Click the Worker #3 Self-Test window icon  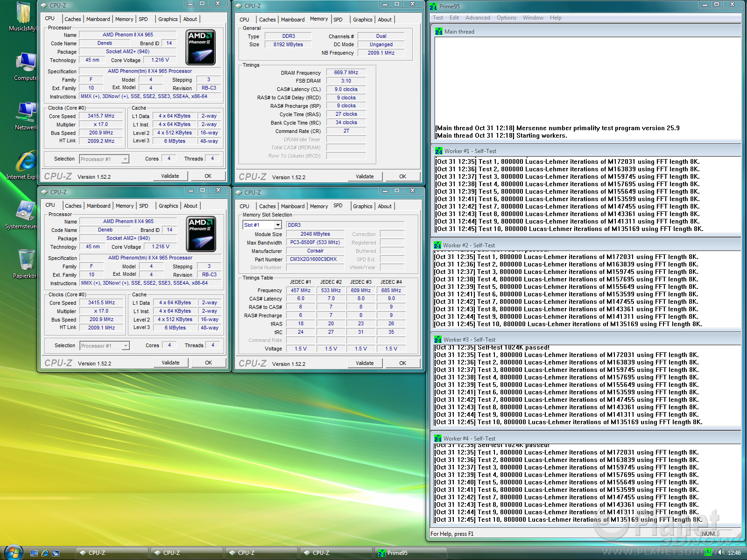click(x=438, y=340)
